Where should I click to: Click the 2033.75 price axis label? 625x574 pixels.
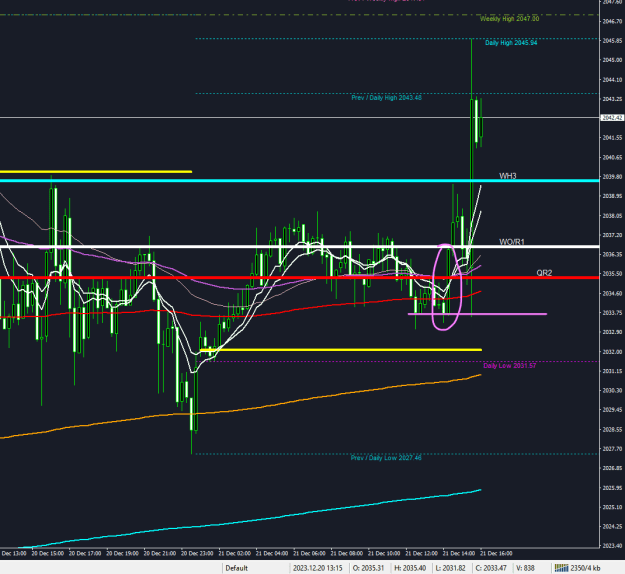click(612, 313)
